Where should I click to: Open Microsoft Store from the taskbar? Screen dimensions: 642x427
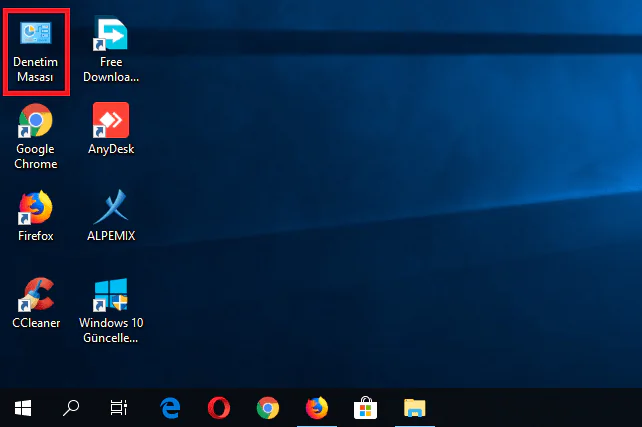click(365, 407)
